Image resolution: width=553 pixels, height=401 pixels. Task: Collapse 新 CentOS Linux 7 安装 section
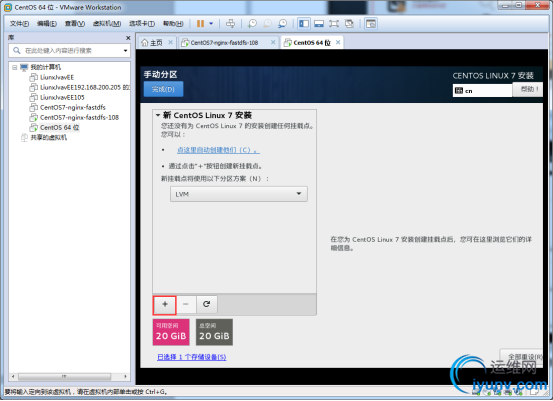(158, 115)
